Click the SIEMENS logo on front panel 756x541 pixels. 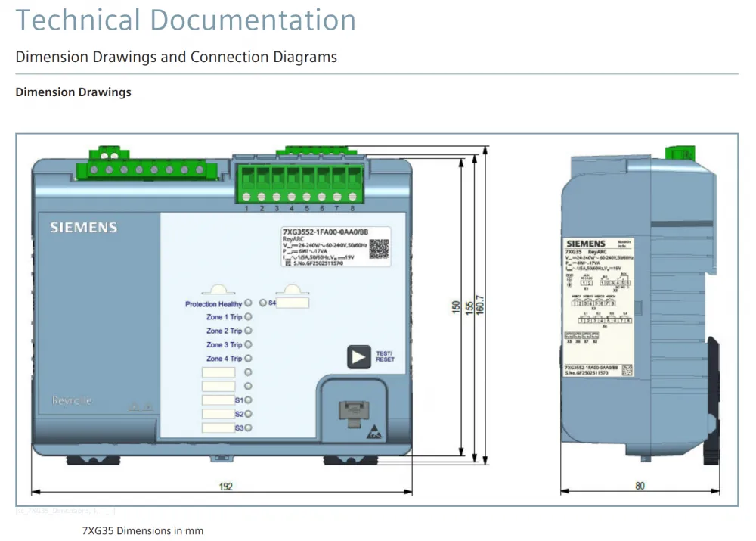tap(84, 227)
